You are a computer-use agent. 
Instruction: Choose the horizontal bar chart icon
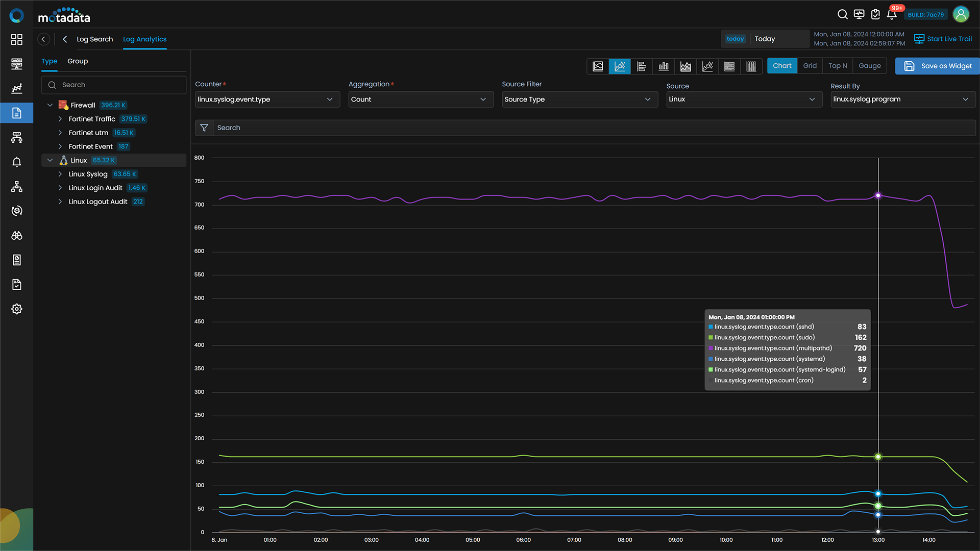tap(642, 66)
